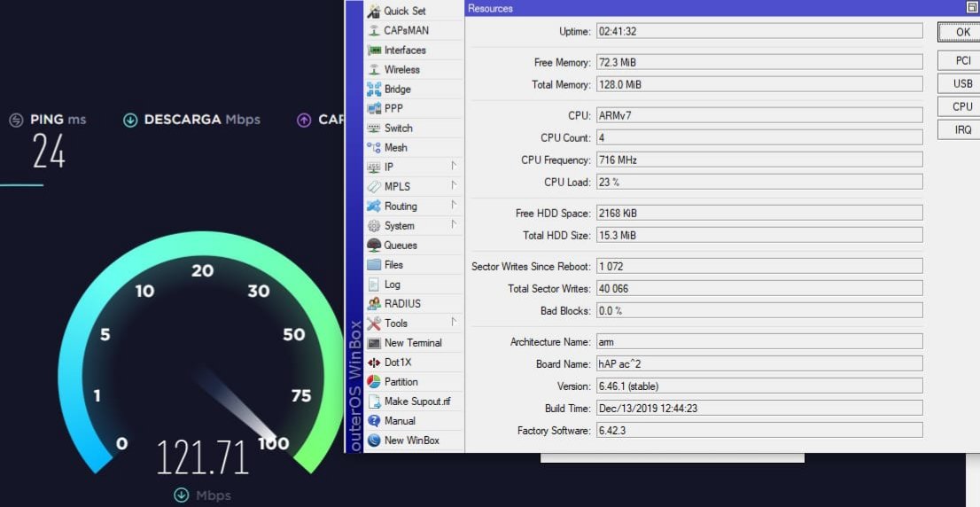Open the PPP menu icon
This screenshot has height=507, width=980.
(x=374, y=108)
